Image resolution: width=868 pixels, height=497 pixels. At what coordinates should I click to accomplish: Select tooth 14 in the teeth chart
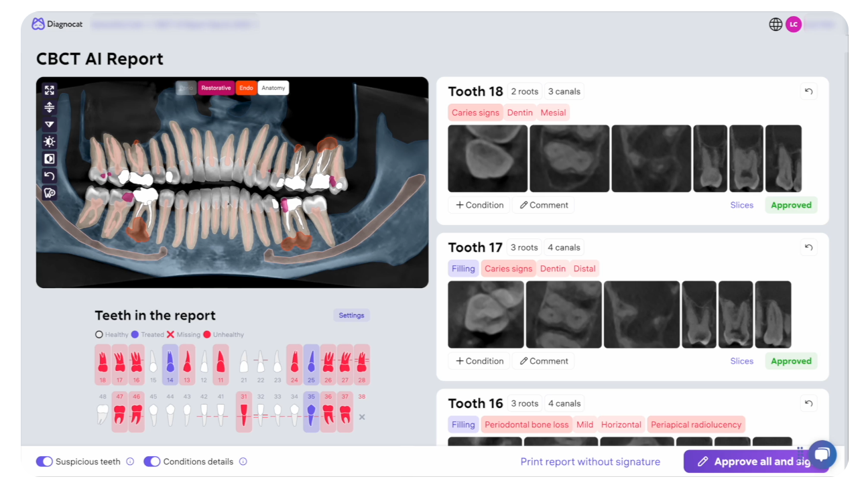(x=170, y=365)
